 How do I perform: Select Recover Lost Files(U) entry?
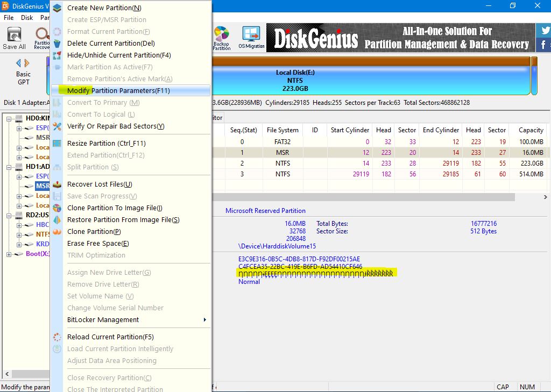coord(100,184)
